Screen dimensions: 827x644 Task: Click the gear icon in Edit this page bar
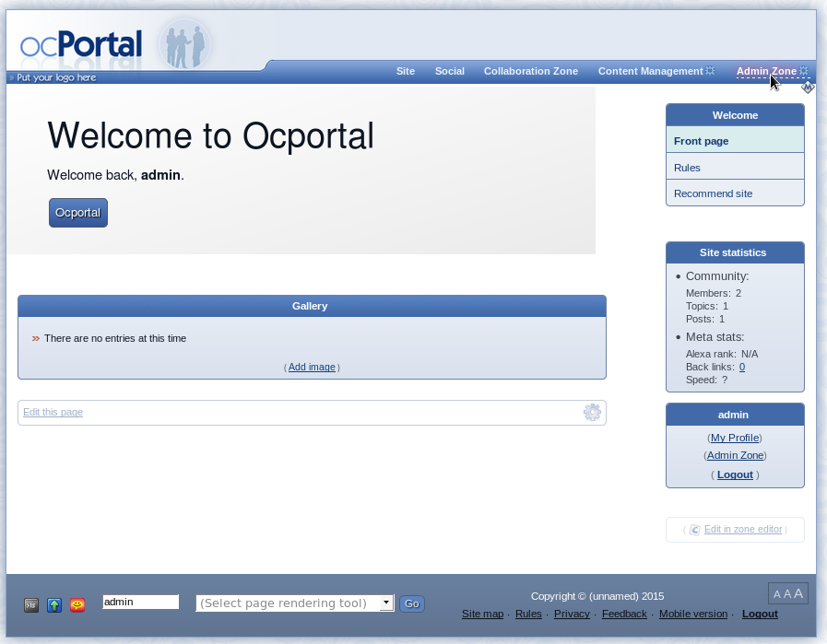pos(592,413)
